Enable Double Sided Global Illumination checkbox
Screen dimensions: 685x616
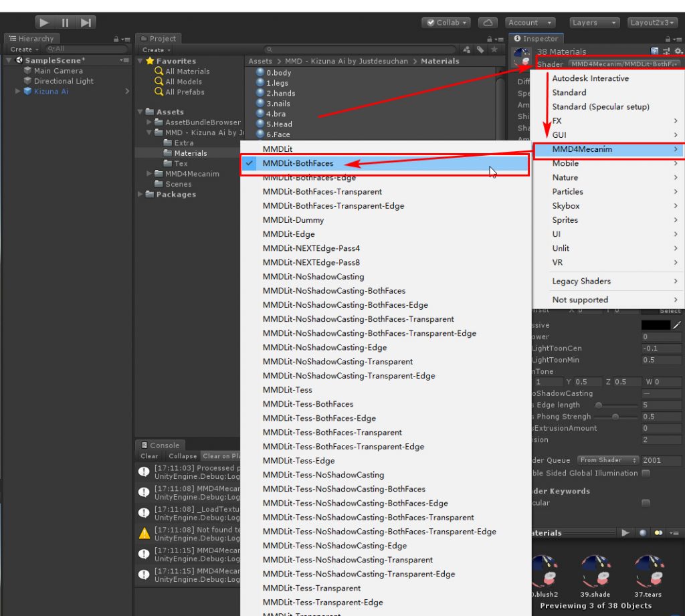click(646, 473)
